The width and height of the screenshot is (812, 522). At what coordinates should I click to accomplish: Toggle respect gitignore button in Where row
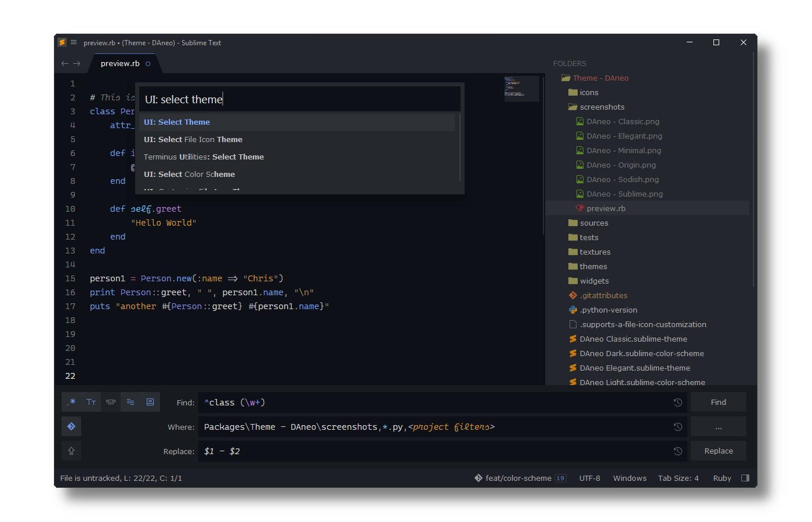pos(71,426)
